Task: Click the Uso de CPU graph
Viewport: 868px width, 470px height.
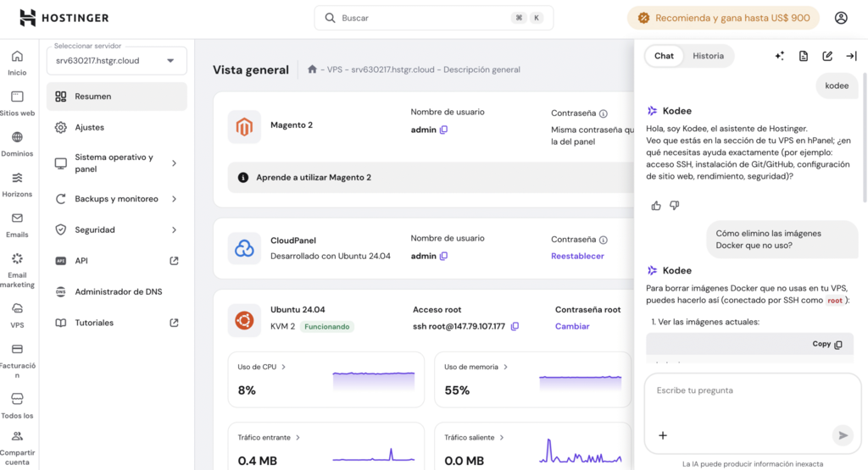Action: (374, 382)
